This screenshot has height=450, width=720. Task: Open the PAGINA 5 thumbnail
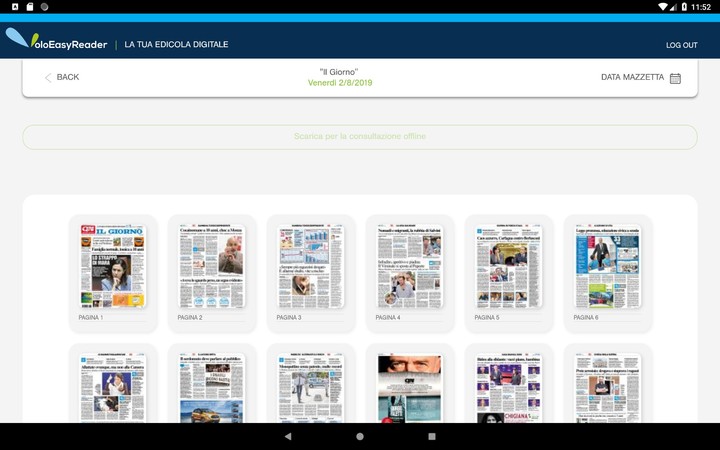pyautogui.click(x=509, y=266)
